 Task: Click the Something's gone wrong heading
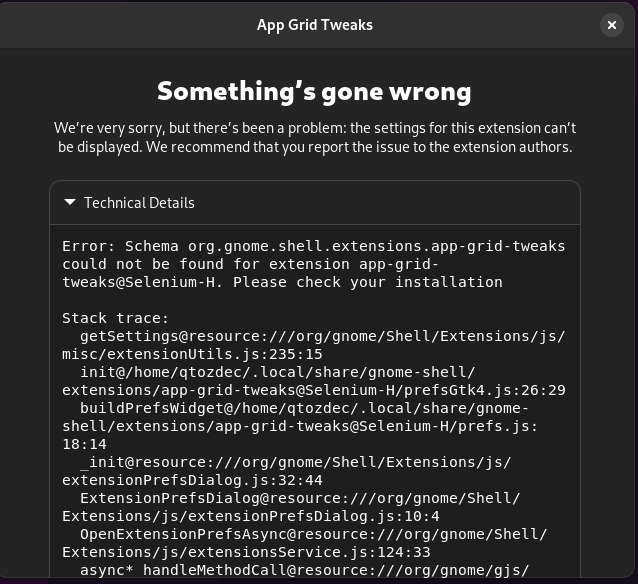pos(314,92)
